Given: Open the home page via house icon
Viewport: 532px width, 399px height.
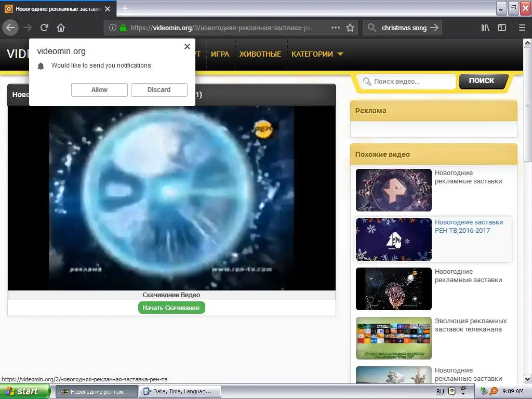Looking at the screenshot, I should pos(61,28).
